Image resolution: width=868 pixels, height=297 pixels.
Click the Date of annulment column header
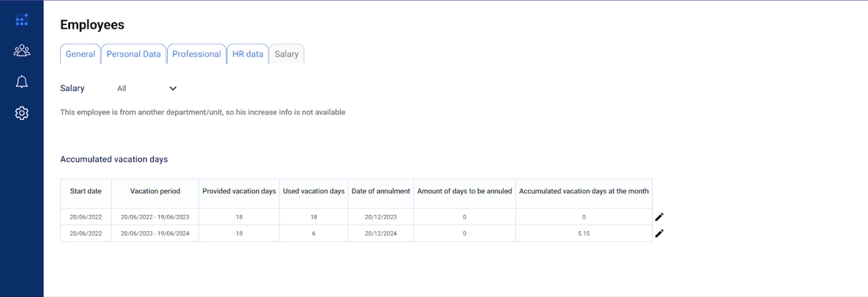(x=380, y=191)
